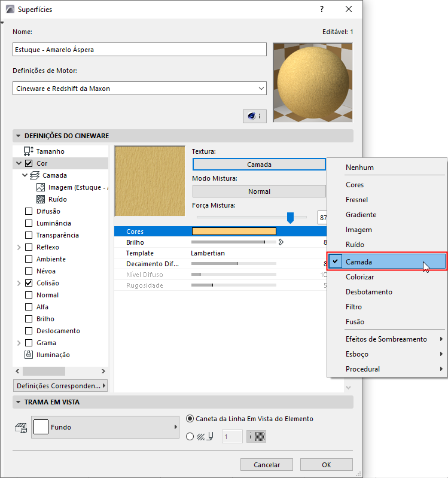448x478 pixels.
Task: Open the Definições de Motor dropdown
Action: pyautogui.click(x=139, y=89)
